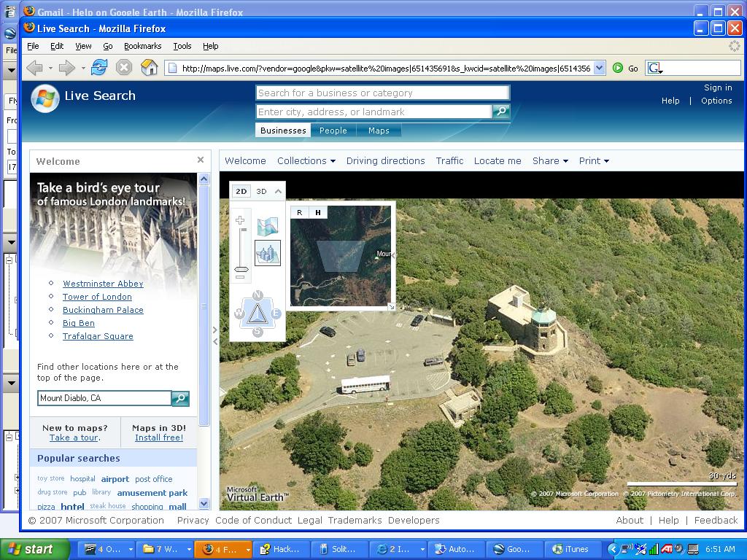Rotate the view to East on compass
This screenshot has height=560, width=747.
[275, 314]
